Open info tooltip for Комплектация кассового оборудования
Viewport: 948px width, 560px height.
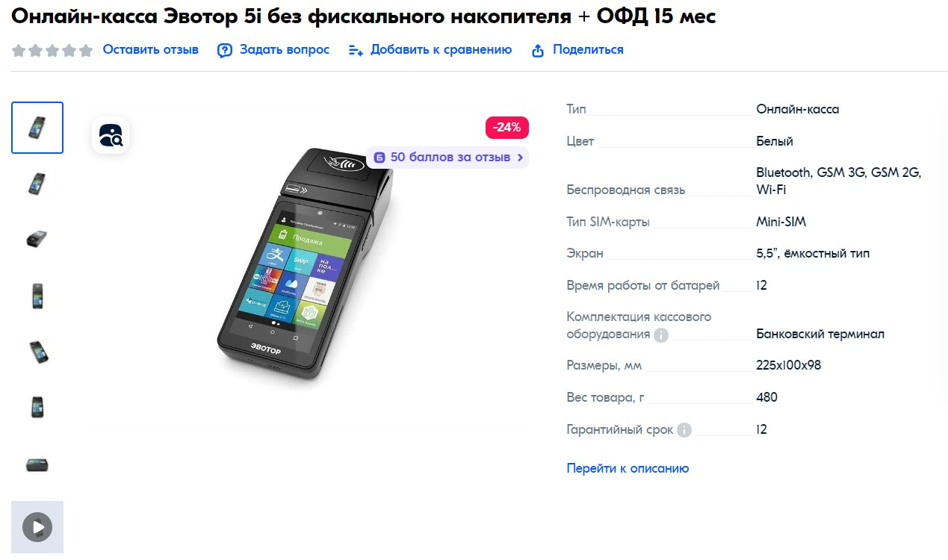pyautogui.click(x=661, y=335)
